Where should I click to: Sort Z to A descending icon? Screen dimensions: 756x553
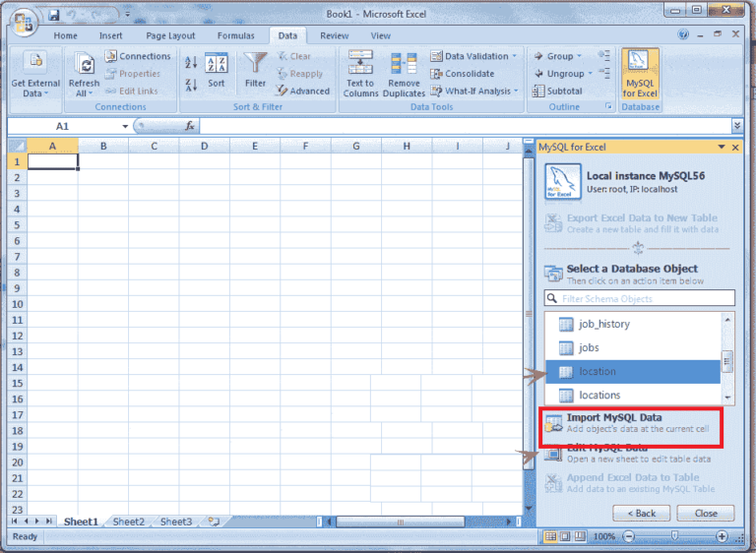pyautogui.click(x=191, y=86)
